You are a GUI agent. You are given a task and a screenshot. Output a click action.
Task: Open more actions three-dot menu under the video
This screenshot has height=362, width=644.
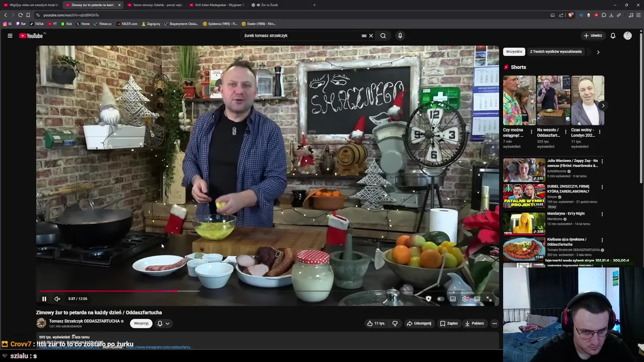point(495,323)
